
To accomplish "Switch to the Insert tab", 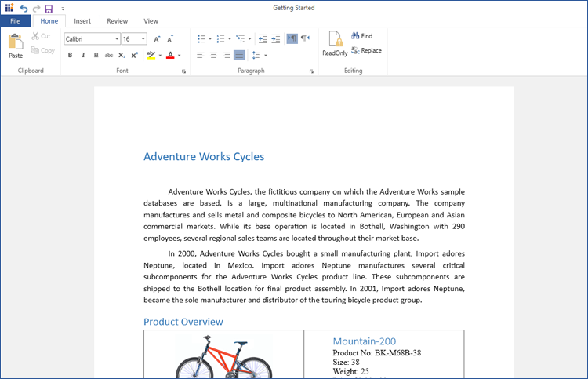I will [82, 21].
